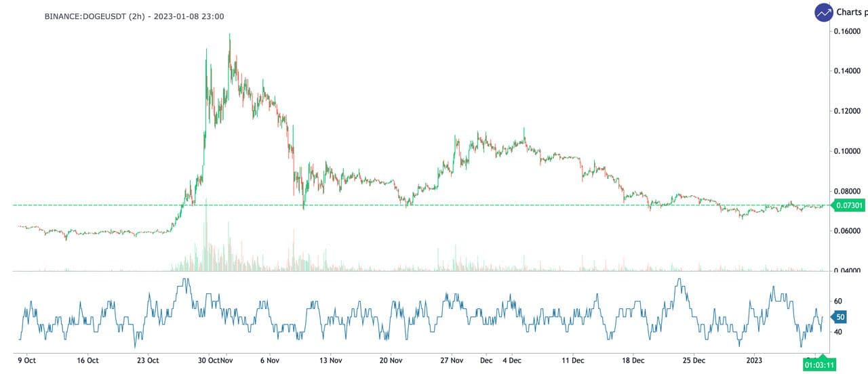Click the 2023 year marker on time axis
The image size is (868, 374).
(x=755, y=360)
